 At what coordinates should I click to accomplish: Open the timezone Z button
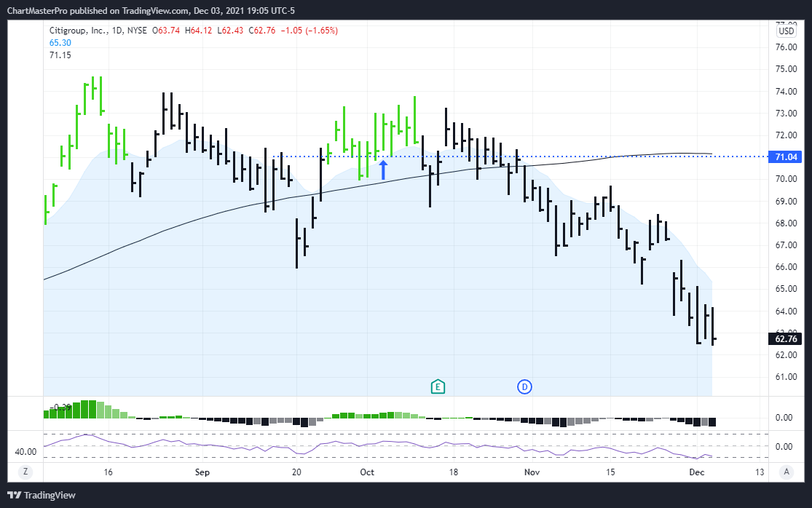click(x=25, y=472)
